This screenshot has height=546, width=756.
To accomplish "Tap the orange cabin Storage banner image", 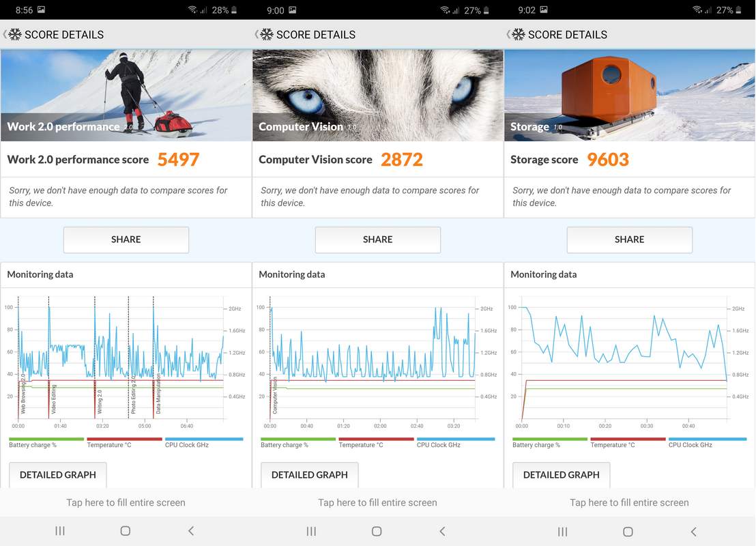I will tap(630, 95).
